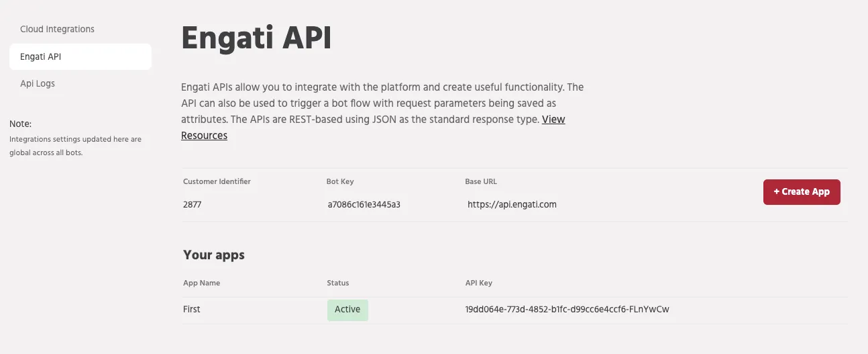
Task: Click the Active status badge
Action: click(347, 310)
